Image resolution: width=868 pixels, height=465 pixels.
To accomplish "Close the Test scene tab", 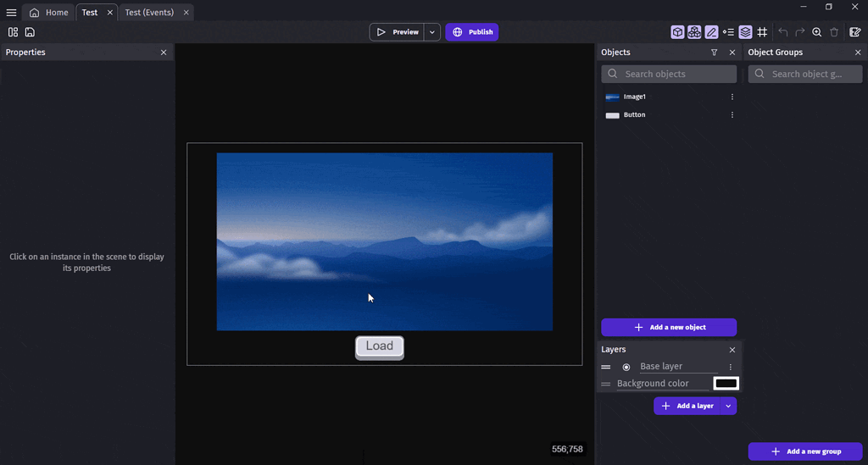I will [x=110, y=12].
